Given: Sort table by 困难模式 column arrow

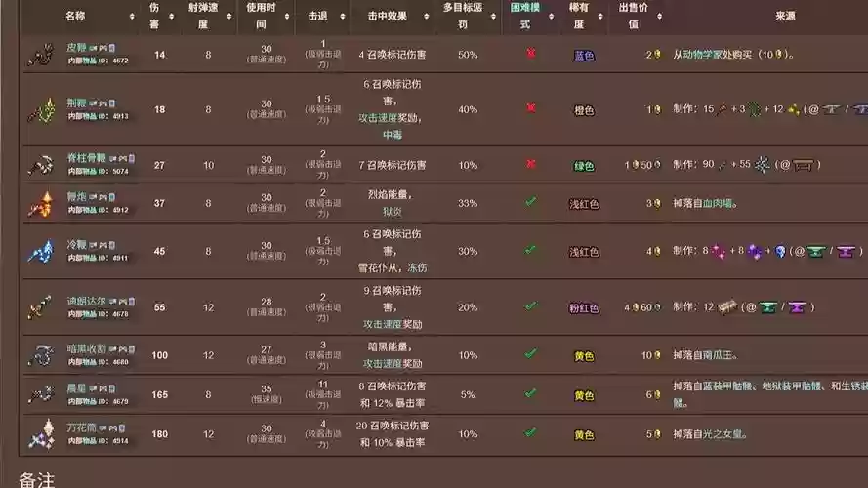Looking at the screenshot, I should (x=551, y=17).
